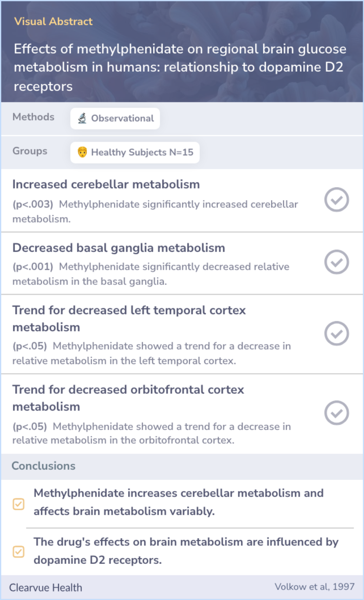The width and height of the screenshot is (364, 600).
Task: Click the Groups row label
Action: tap(30, 151)
